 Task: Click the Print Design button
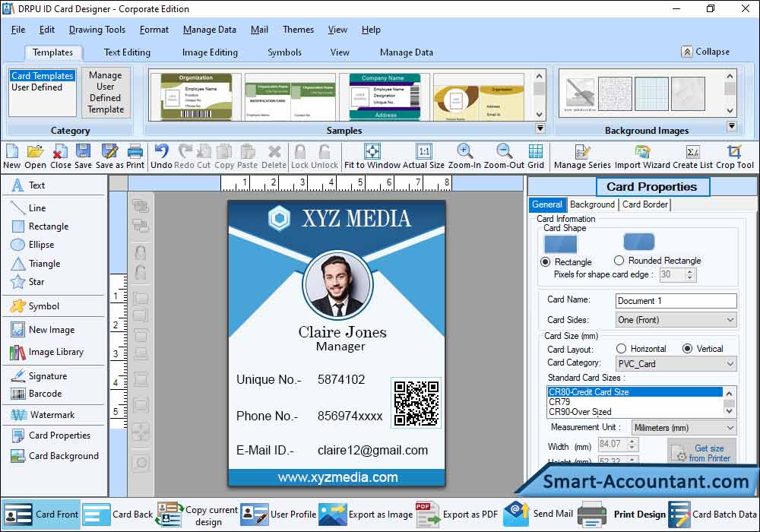pyautogui.click(x=622, y=515)
